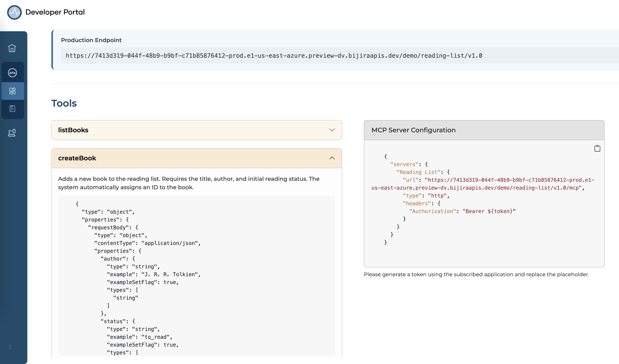Click the Production Endpoint URL field
Screen dimensions: 619x364
click(x=274, y=56)
